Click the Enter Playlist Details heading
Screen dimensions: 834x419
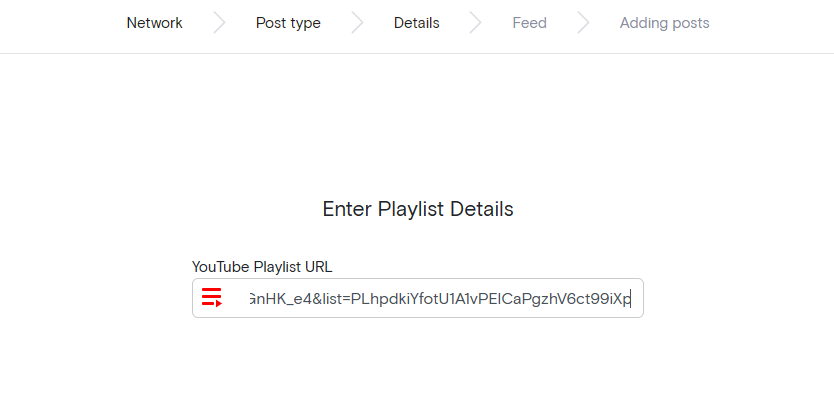tap(417, 210)
